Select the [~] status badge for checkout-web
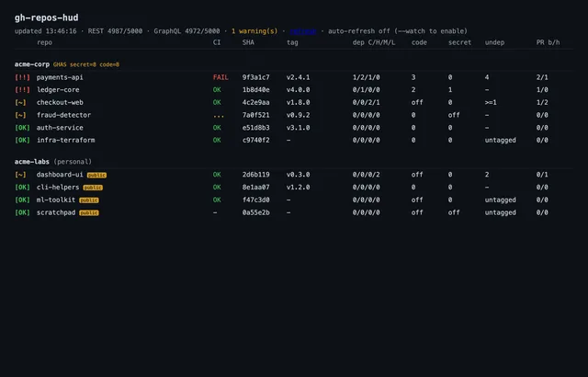The height and width of the screenshot is (377, 588). pyautogui.click(x=20, y=102)
